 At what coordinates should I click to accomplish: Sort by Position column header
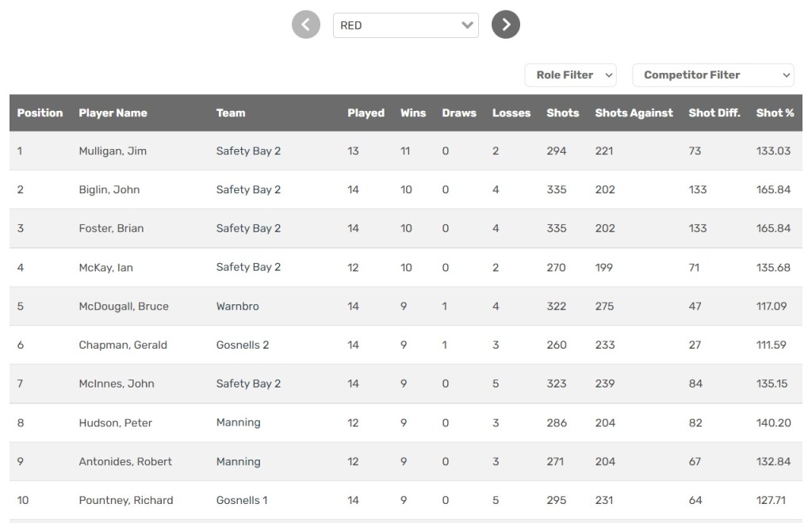40,113
